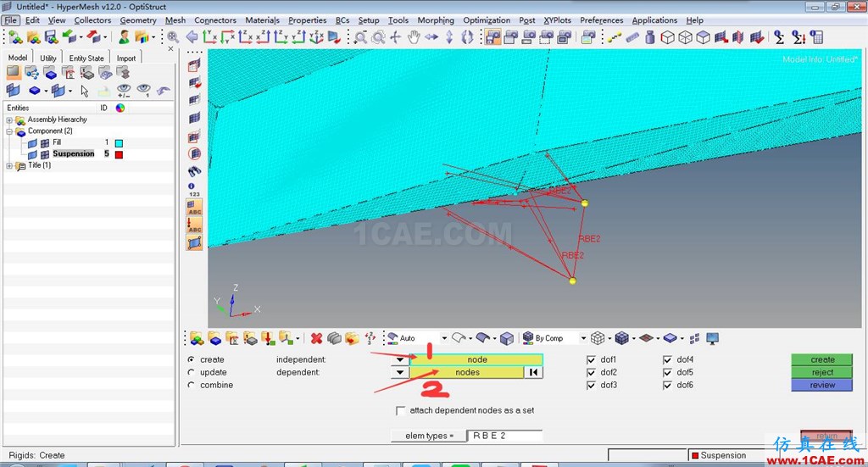Image resolution: width=868 pixels, height=467 pixels.
Task: Click the Previous View back arrow icon
Action: (192, 37)
